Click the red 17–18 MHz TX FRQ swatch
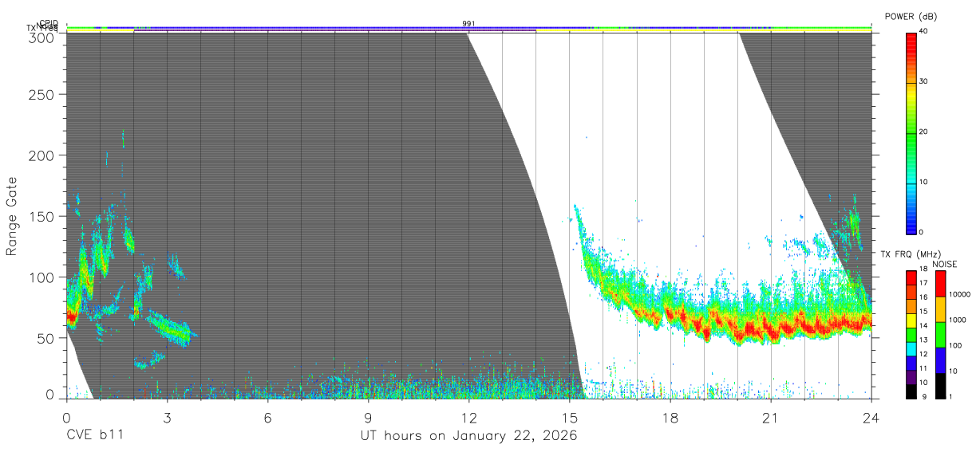 [x=911, y=277]
